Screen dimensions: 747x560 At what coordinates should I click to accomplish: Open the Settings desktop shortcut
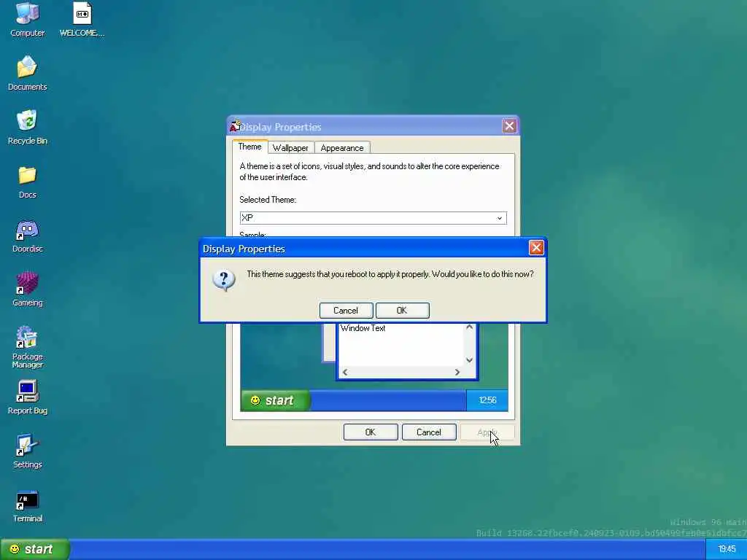pyautogui.click(x=27, y=451)
